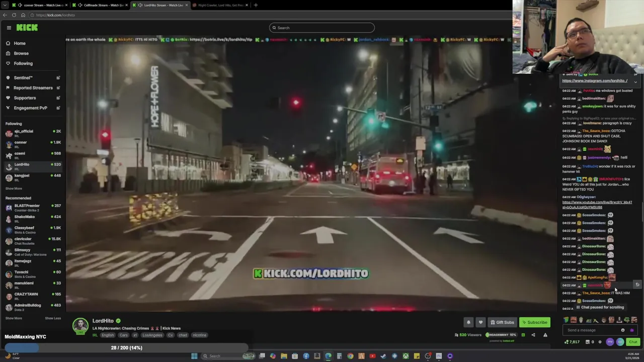The width and height of the screenshot is (644, 362).
Task: Open conner followed channel
Action: [33, 144]
